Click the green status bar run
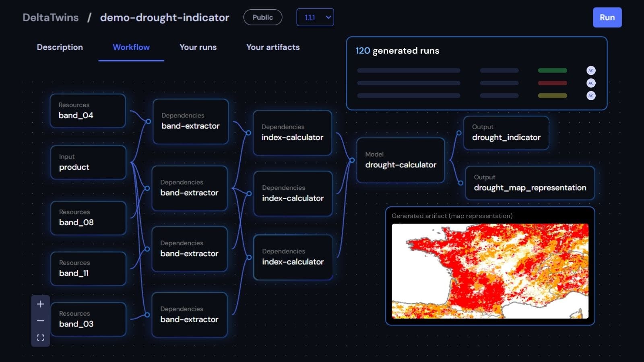The image size is (644, 362). [552, 70]
